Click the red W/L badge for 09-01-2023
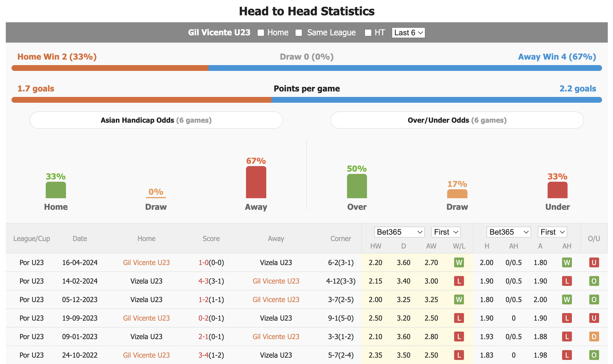This screenshot has width=613, height=364. (459, 337)
